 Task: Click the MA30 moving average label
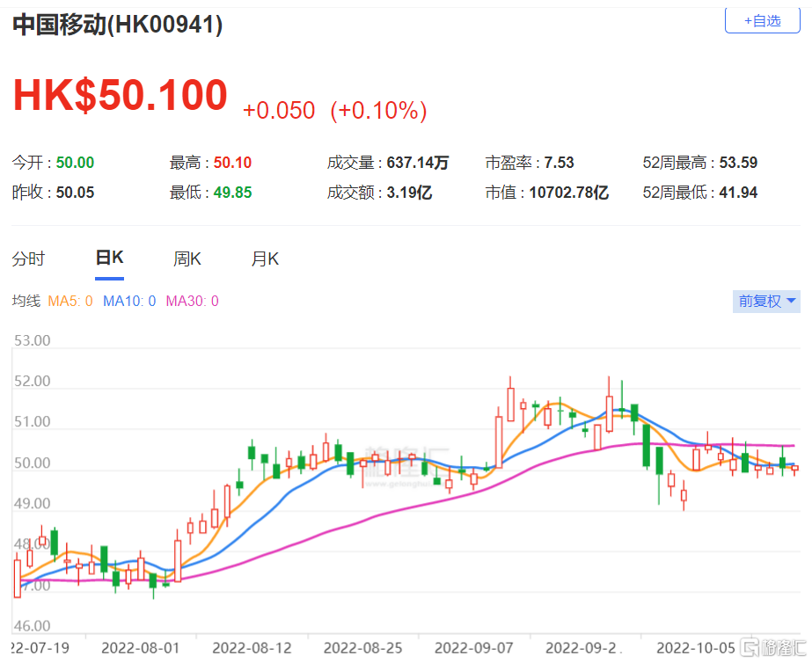tap(192, 301)
